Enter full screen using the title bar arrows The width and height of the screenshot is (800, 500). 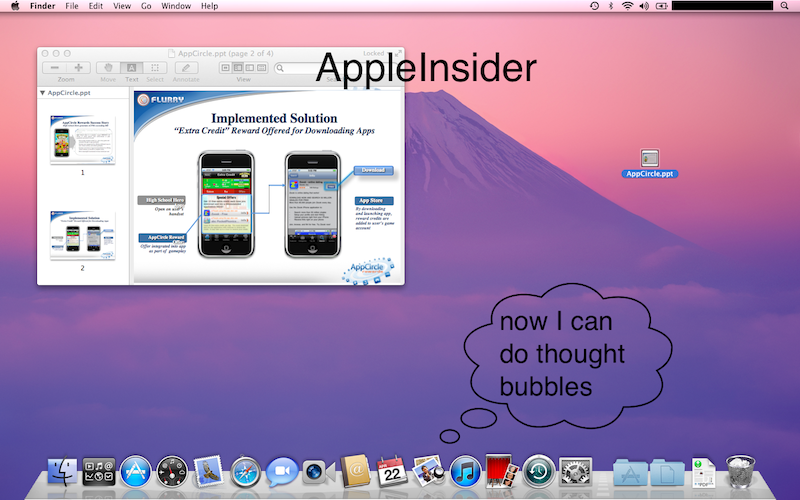[397, 54]
